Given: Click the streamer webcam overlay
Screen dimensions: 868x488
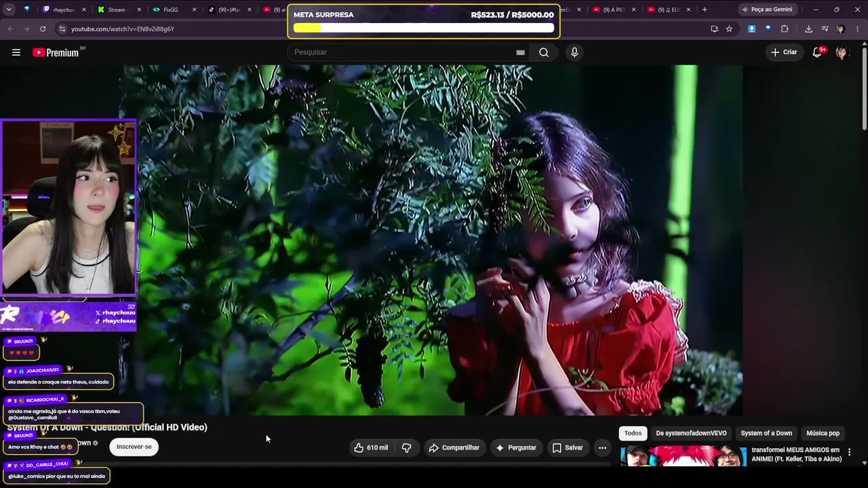Looking at the screenshot, I should [68, 207].
